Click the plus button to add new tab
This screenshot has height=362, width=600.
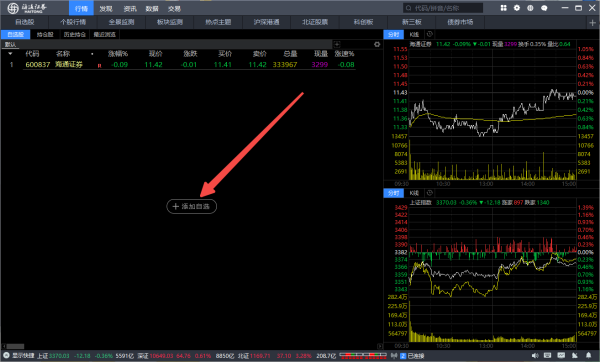pos(592,23)
